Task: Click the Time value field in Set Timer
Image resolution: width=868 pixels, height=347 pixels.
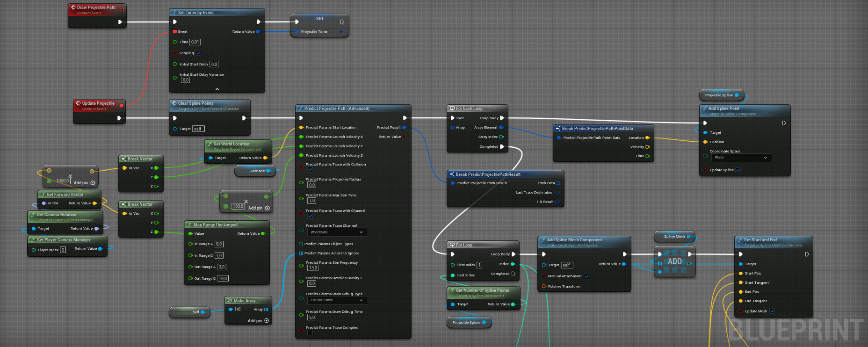Action: tap(195, 42)
